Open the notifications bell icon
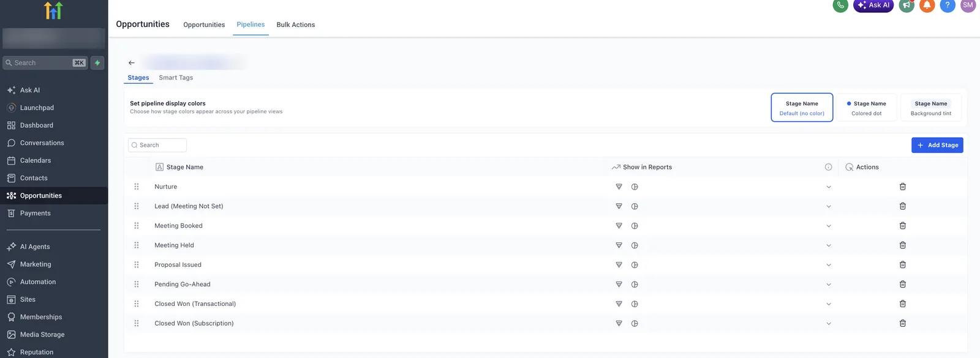This screenshot has height=358, width=980. click(927, 5)
